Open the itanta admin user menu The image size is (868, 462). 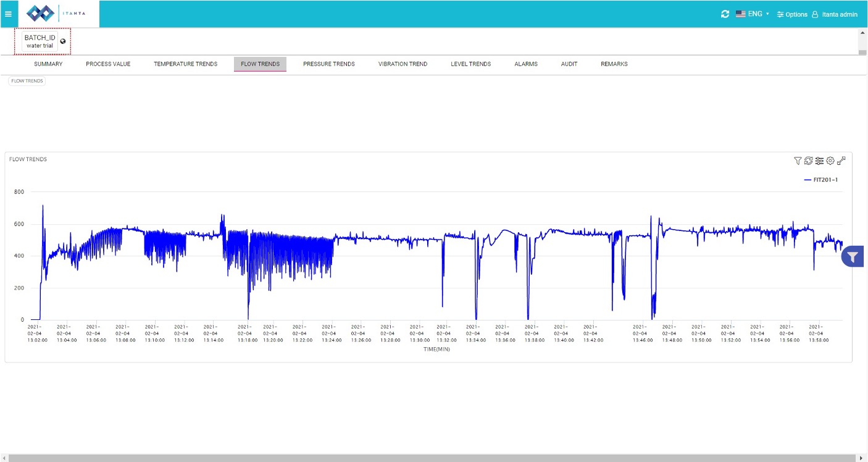tap(835, 14)
